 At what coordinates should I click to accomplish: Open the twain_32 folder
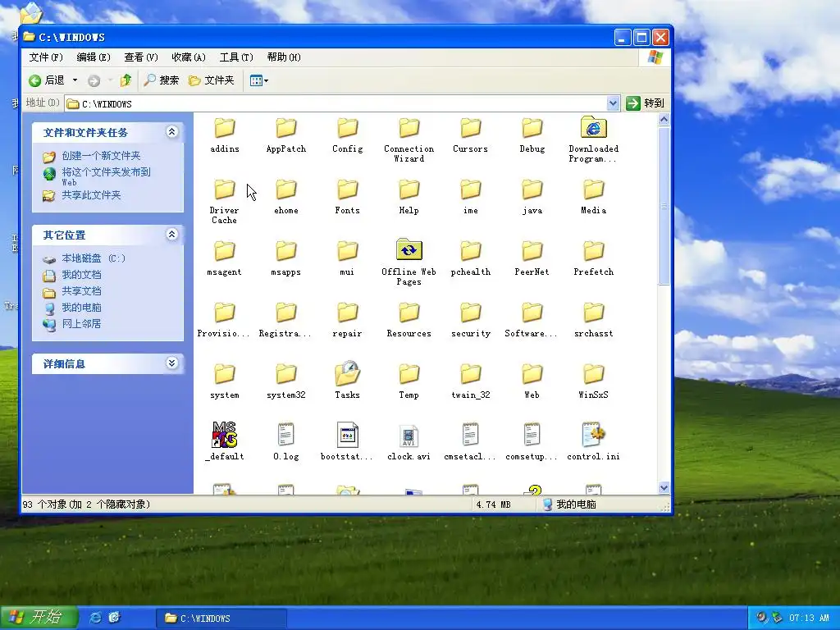tap(470, 382)
